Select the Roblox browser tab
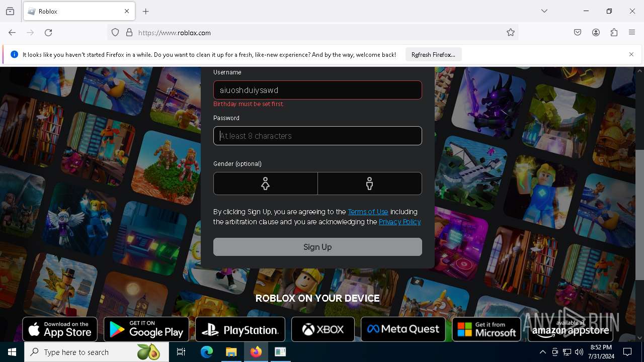The height and width of the screenshot is (362, 644). coord(79,11)
